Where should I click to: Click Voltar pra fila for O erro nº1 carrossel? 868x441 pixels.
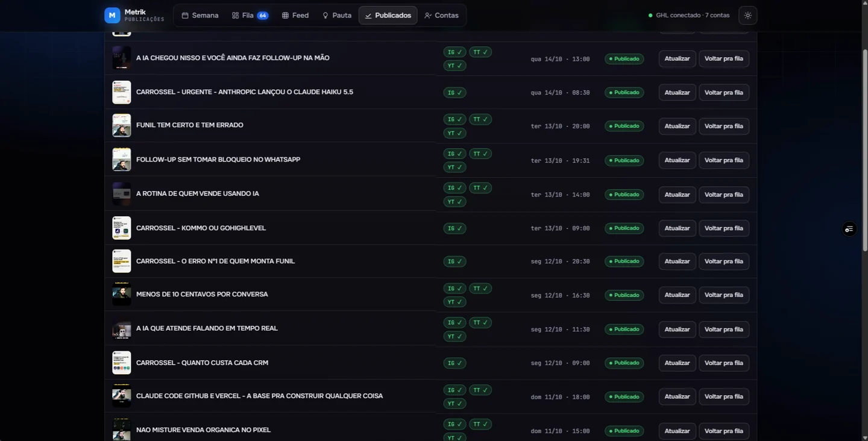[723, 261]
